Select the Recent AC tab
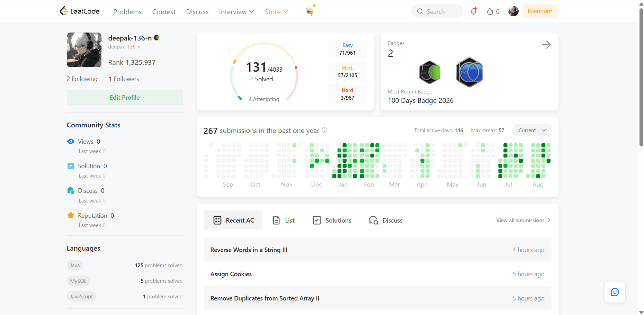The width and height of the screenshot is (644, 315). click(233, 220)
